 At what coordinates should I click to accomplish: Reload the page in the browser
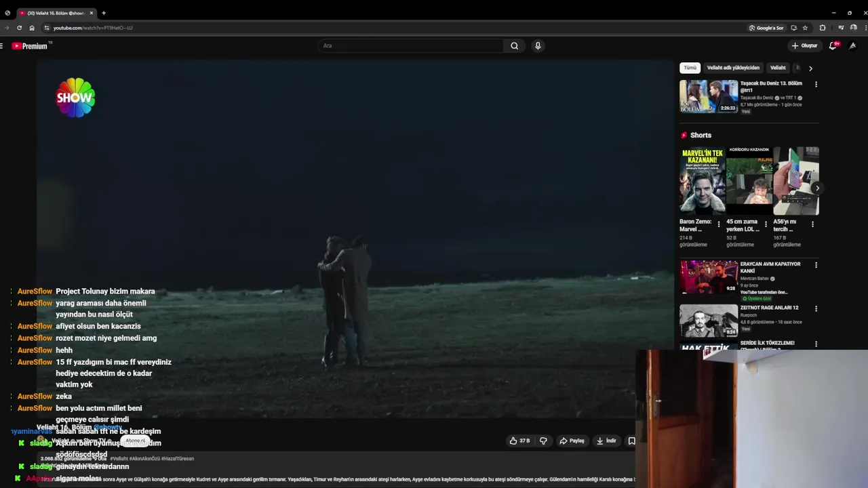(x=19, y=28)
